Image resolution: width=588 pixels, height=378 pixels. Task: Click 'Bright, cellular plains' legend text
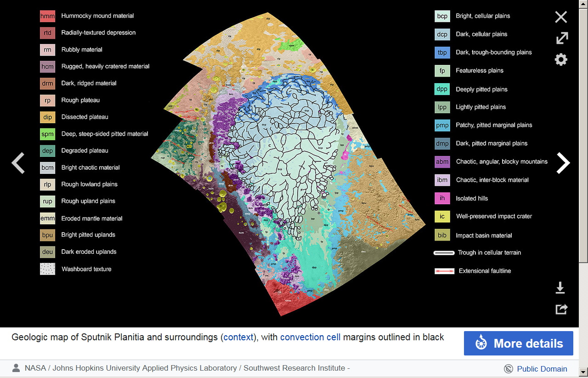tap(483, 16)
